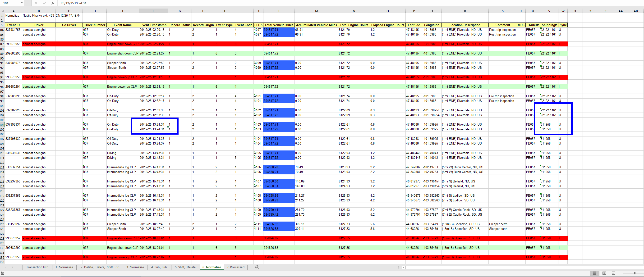
Task: Switch to 4. Bulk, Bulk sheet tab
Action: tap(159, 267)
